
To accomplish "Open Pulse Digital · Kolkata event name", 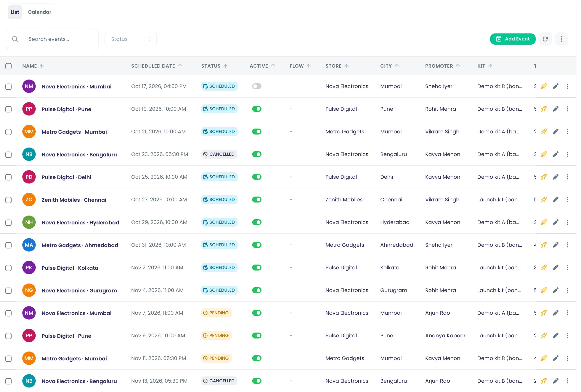I will tap(70, 268).
